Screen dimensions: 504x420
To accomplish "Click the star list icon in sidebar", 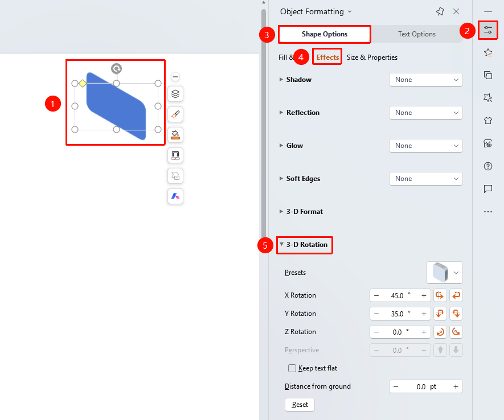I will pos(487,53).
